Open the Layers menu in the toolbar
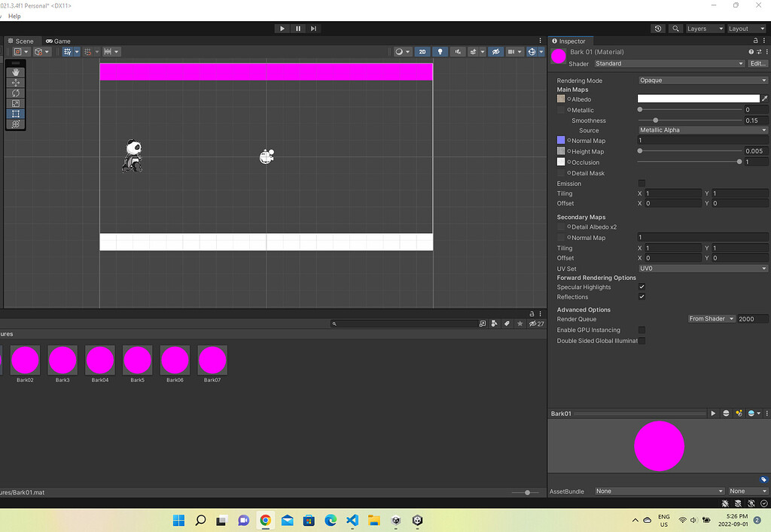771x532 pixels. [703, 28]
